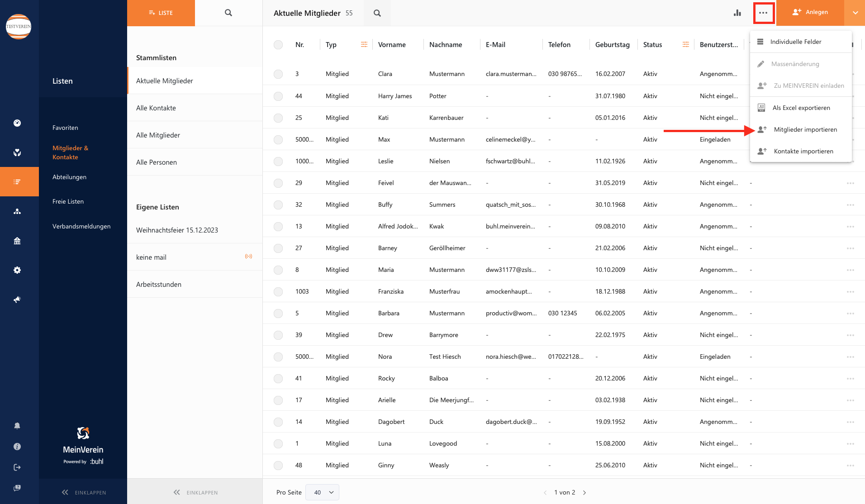
Task: Select Zu MEINVEREIN einladen entry
Action: coord(801,86)
